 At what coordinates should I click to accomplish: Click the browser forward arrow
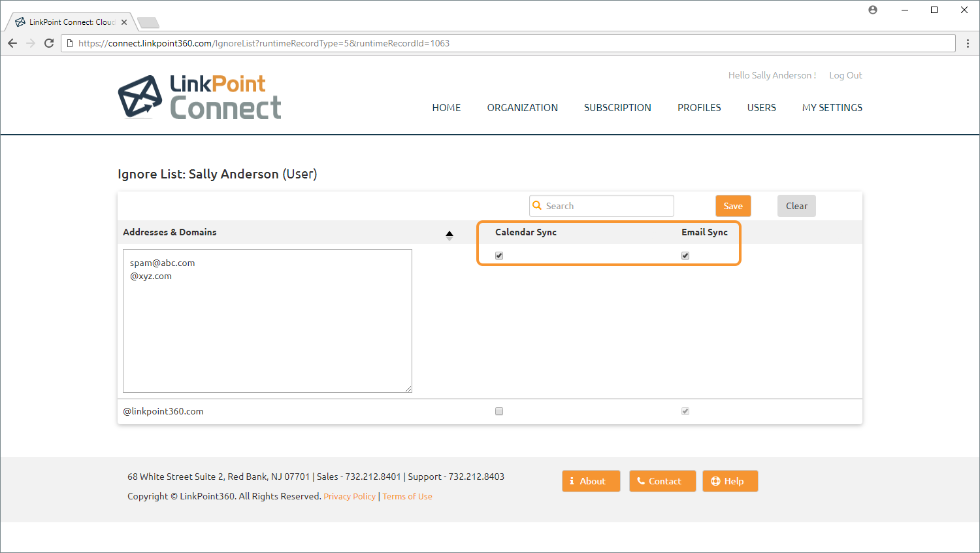[31, 43]
